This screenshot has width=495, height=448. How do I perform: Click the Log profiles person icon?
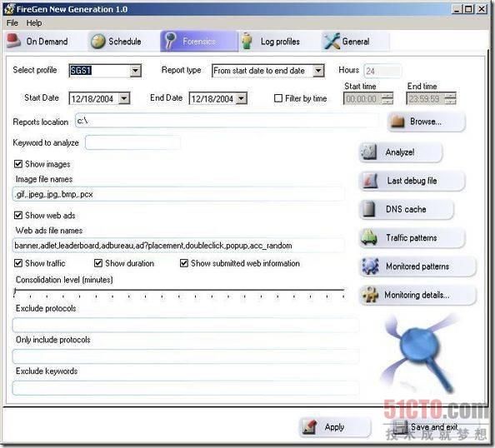247,42
